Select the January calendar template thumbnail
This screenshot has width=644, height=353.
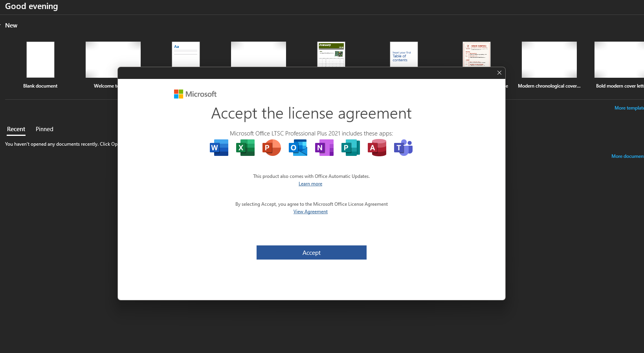coord(331,54)
